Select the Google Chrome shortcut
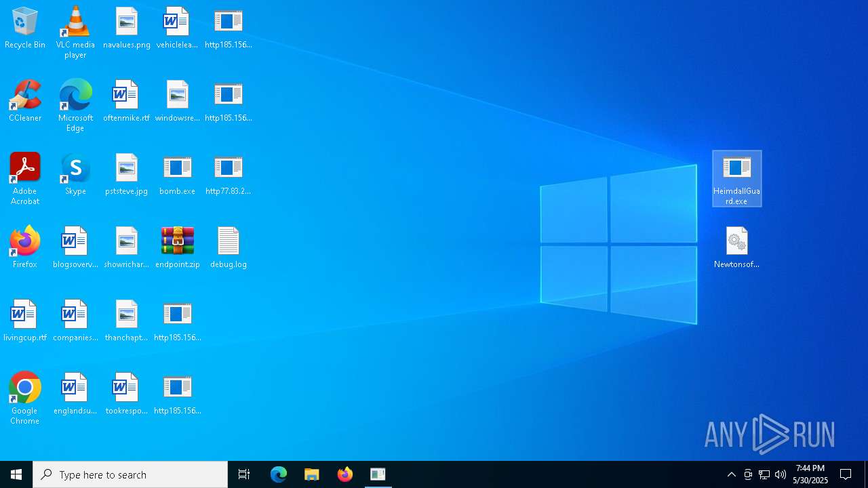 pos(25,399)
